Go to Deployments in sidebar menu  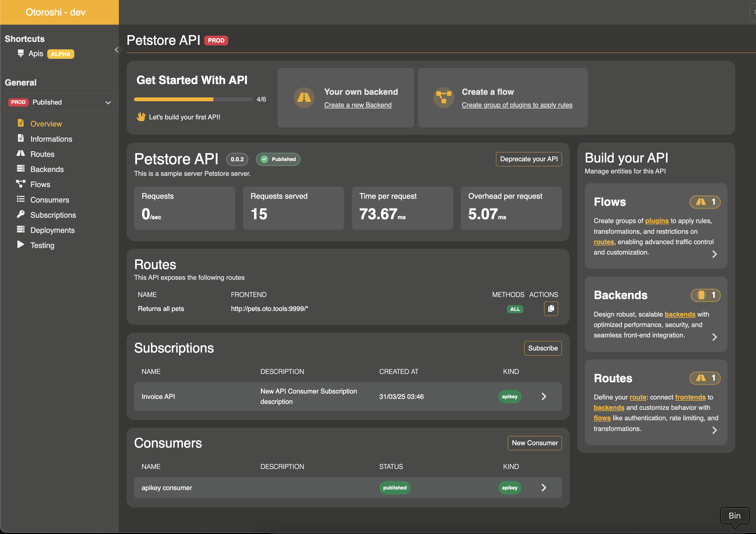[52, 230]
